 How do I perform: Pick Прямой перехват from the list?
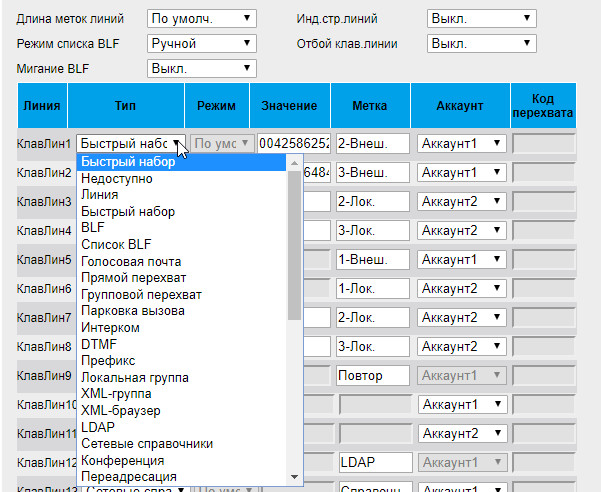[133, 277]
